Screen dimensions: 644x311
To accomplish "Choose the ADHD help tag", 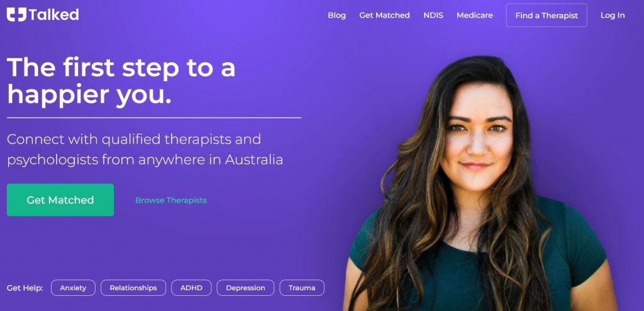I will point(191,288).
